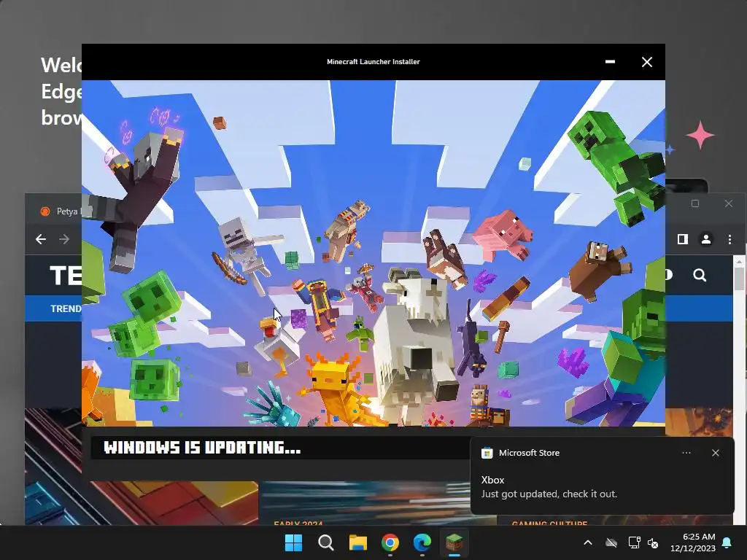
Task: Close the Chrome window
Action: pos(729,204)
